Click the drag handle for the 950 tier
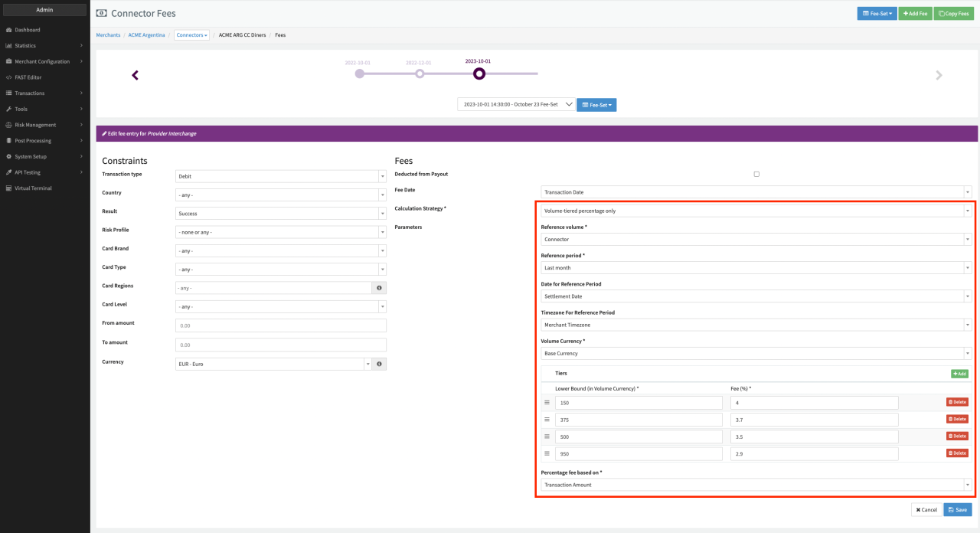The image size is (980, 533). click(x=547, y=453)
